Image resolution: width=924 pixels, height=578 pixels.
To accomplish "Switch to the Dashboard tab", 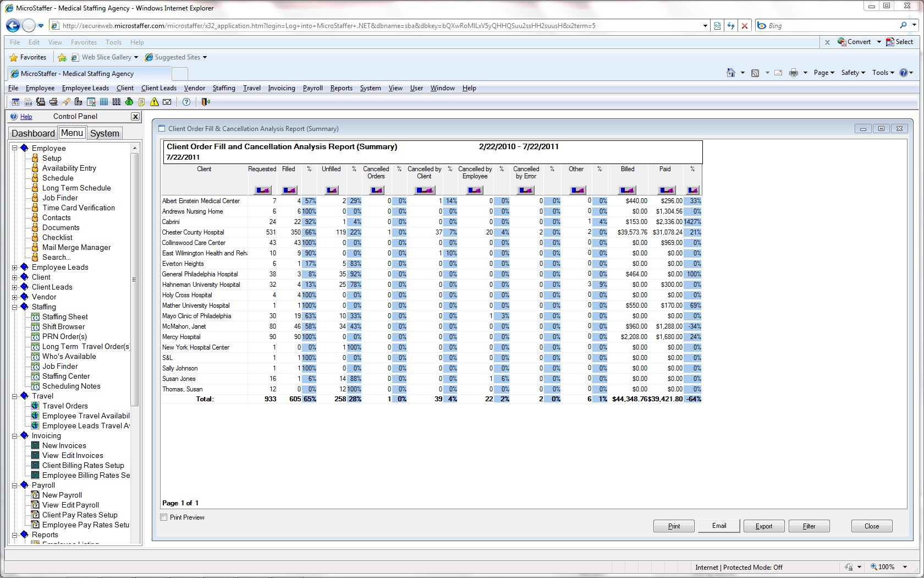I will tap(33, 133).
